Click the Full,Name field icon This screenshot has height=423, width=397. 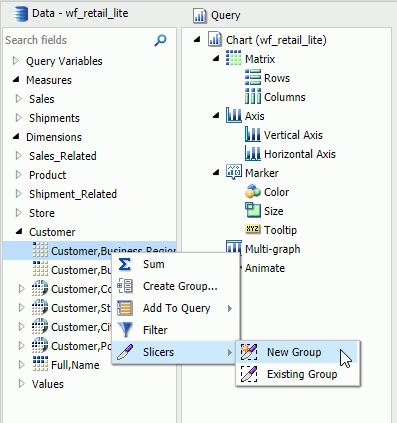40,364
